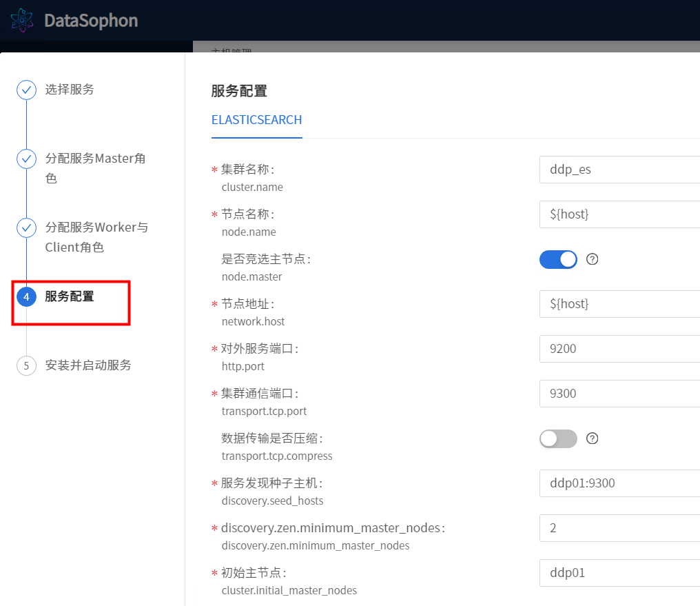This screenshot has width=700, height=606.
Task: Select the 服务配置 step label
Action: point(70,296)
